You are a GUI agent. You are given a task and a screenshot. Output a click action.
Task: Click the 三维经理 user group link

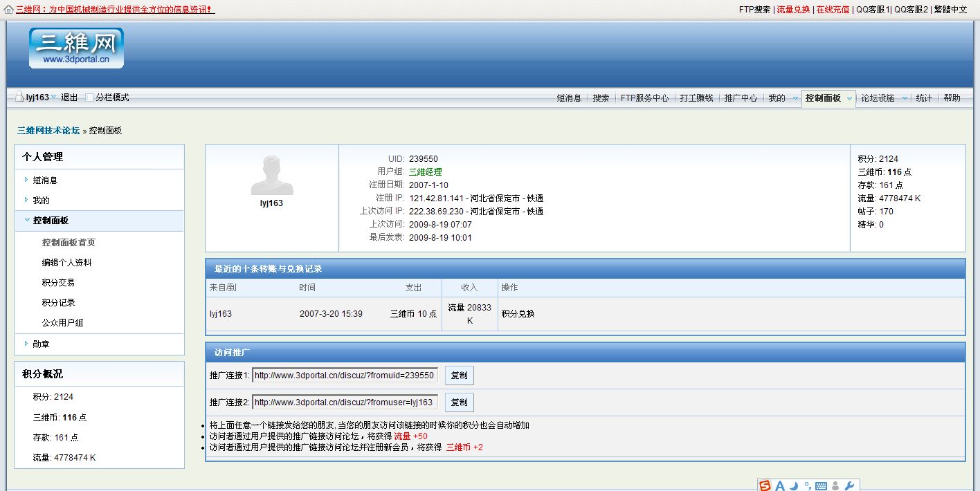pos(425,172)
